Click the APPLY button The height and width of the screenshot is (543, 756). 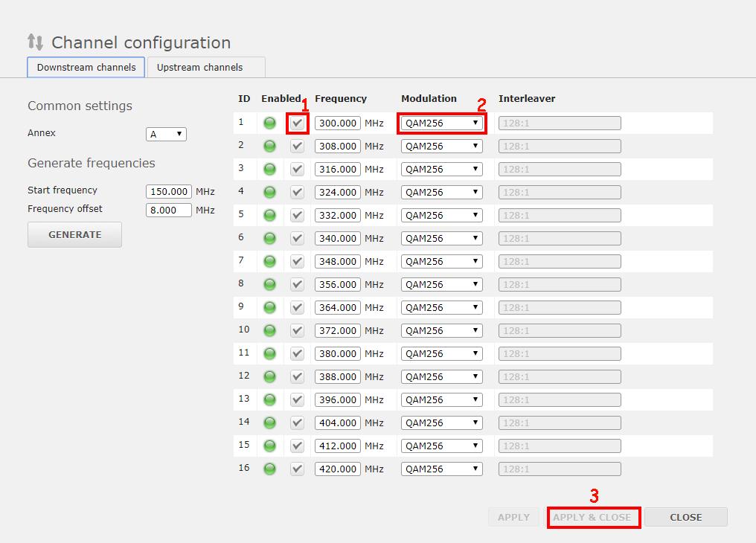pyautogui.click(x=513, y=518)
